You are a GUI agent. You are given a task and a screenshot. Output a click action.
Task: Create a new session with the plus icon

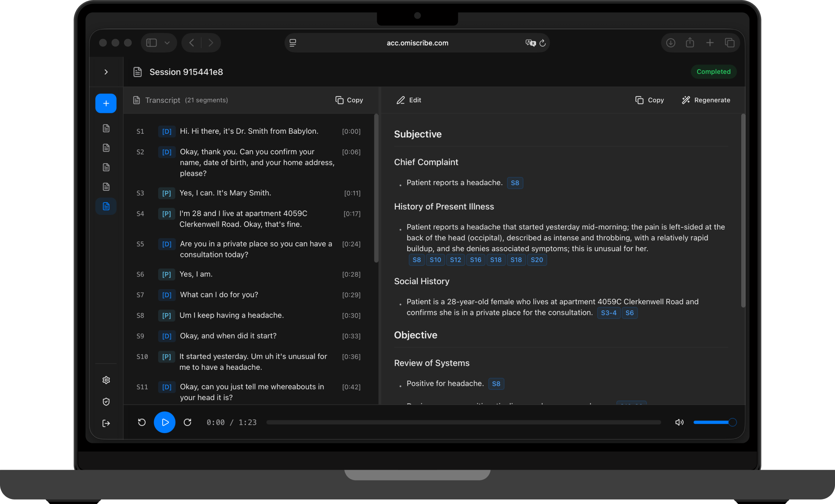106,103
